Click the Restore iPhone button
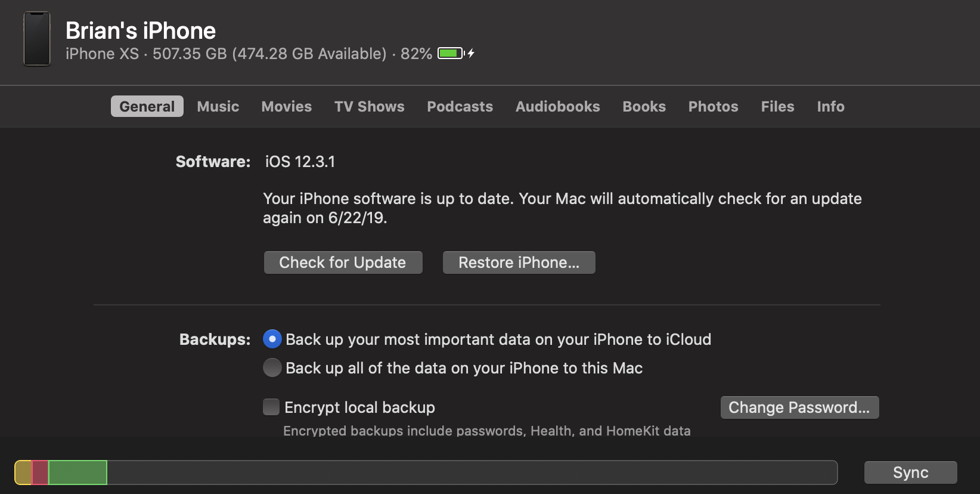 (519, 263)
